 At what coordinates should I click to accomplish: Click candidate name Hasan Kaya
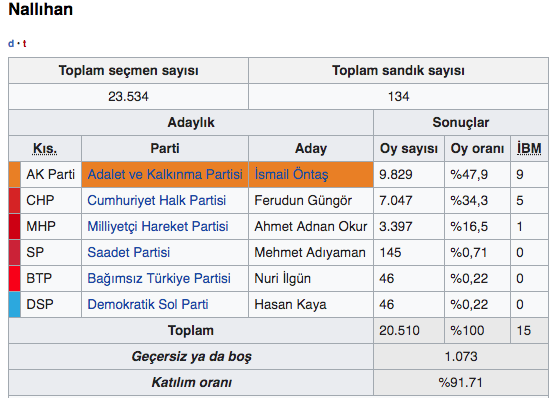290,304
